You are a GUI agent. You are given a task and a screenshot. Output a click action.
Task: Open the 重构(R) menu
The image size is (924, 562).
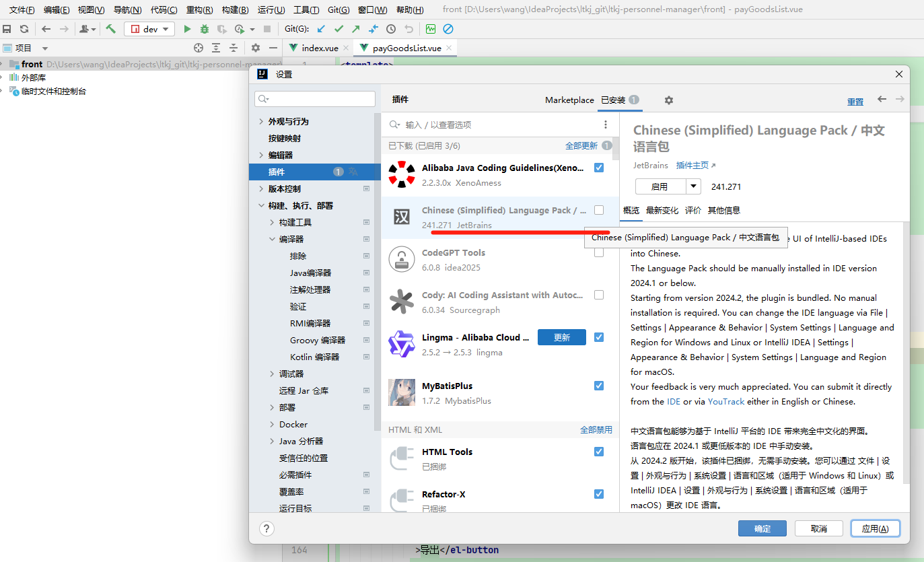tap(199, 10)
